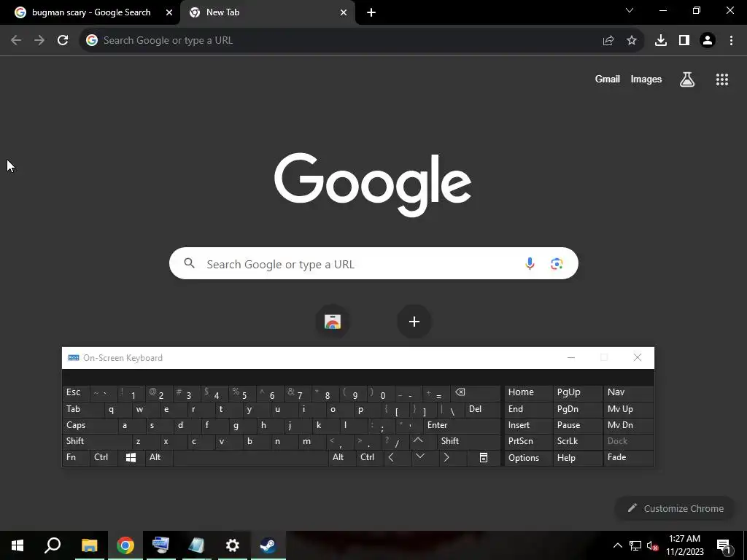747x560 pixels.
Task: Add a new shortcut tile
Action: [414, 322]
